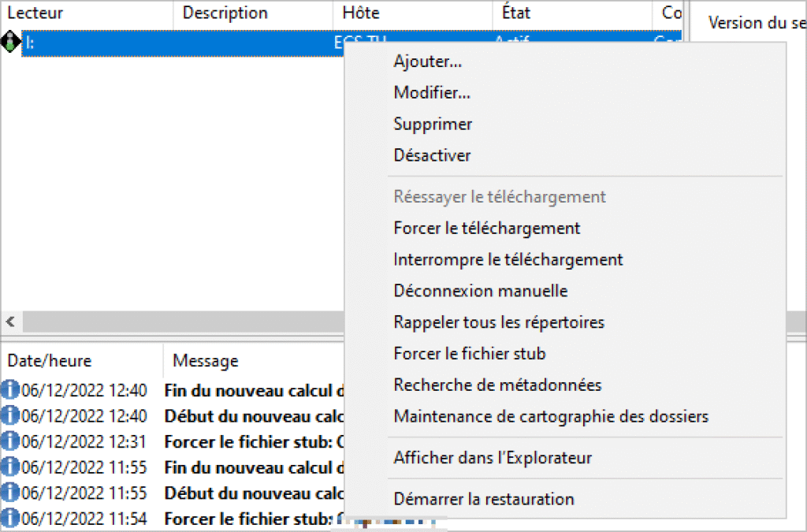
Task: Choose Ajouter... from the context menu
Action: pos(427,61)
